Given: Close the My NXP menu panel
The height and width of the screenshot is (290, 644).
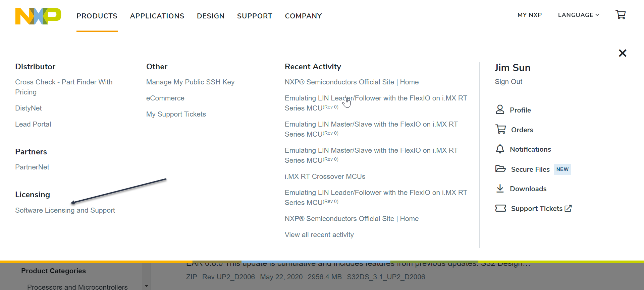Looking at the screenshot, I should [623, 53].
